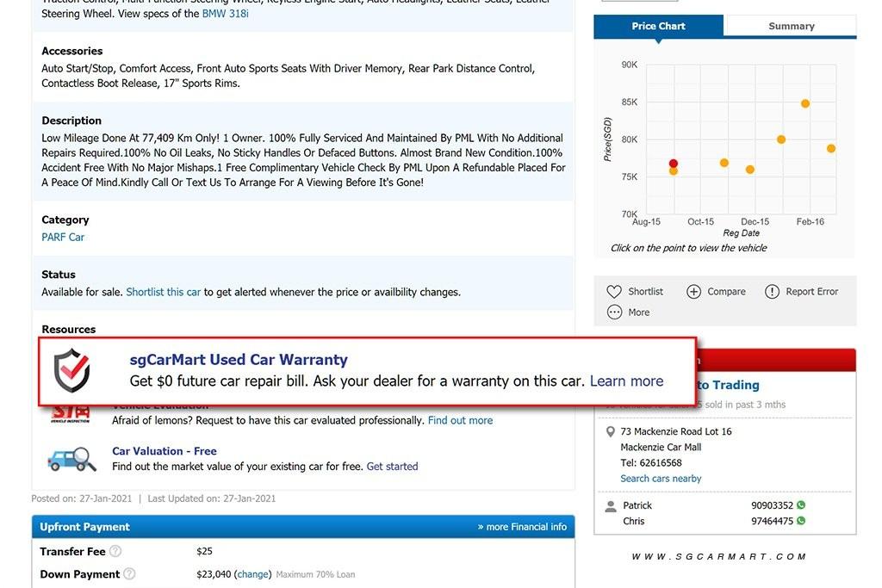This screenshot has height=588, width=882.
Task: Click Learn more in warranty banner
Action: [x=626, y=381]
